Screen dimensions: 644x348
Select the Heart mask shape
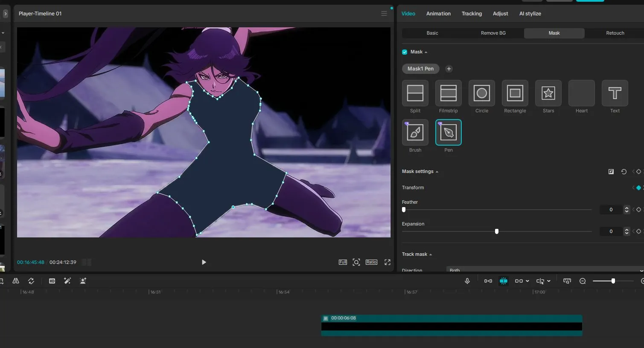[581, 93]
